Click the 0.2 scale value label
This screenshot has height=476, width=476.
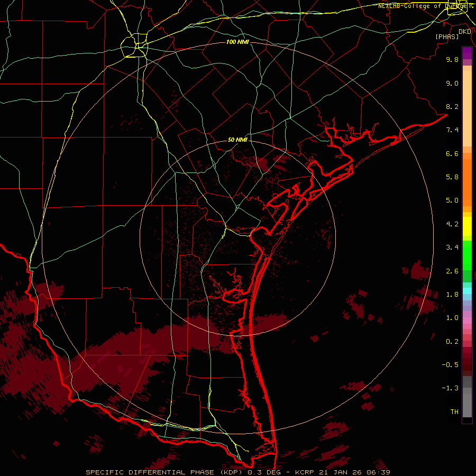[x=452, y=342]
